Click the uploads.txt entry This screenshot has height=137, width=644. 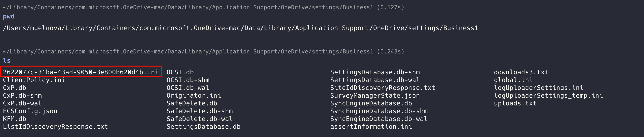[x=515, y=103]
